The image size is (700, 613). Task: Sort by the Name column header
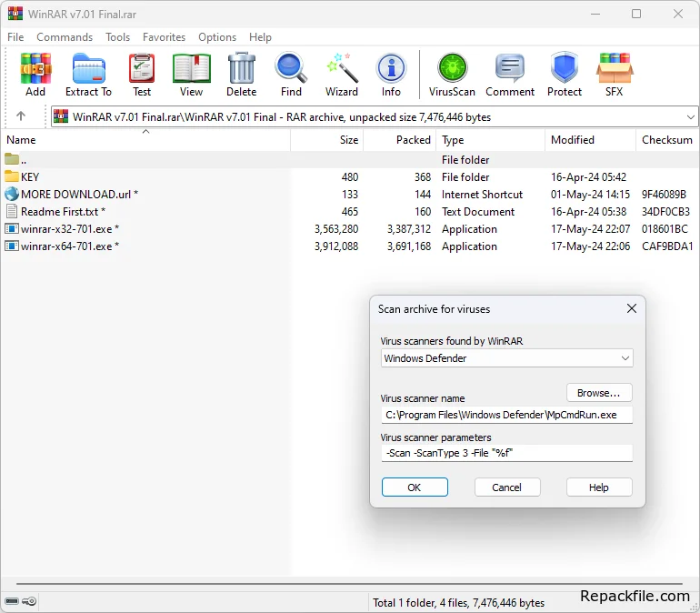coord(145,140)
